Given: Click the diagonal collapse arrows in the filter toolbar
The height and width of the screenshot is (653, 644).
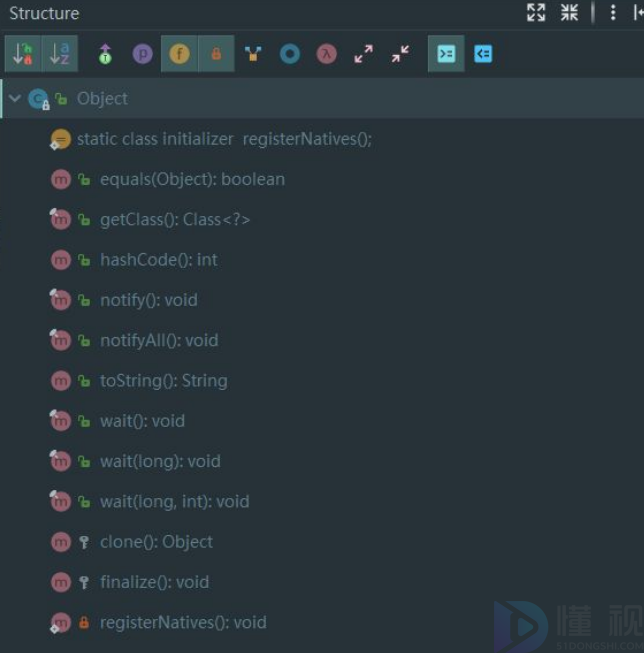Looking at the screenshot, I should coord(400,54).
